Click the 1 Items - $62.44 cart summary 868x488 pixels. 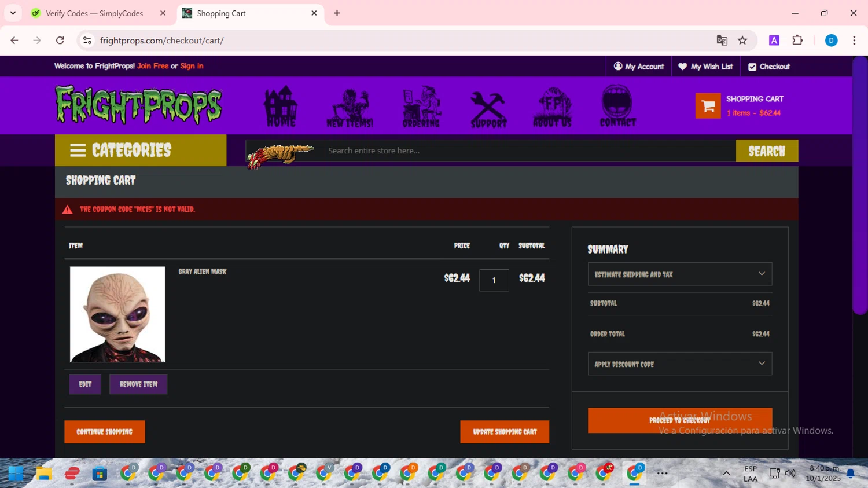tap(753, 113)
